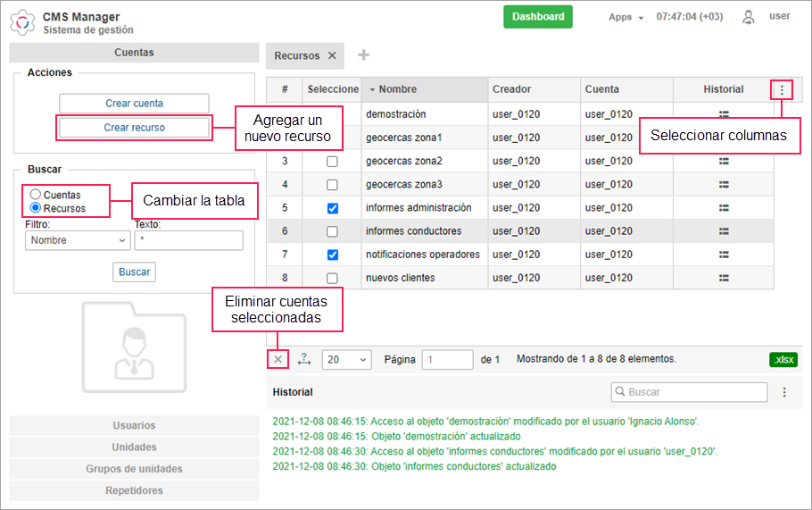Screen dimensions: 812x510
Task: Click the Buscar search button
Action: coord(134,272)
